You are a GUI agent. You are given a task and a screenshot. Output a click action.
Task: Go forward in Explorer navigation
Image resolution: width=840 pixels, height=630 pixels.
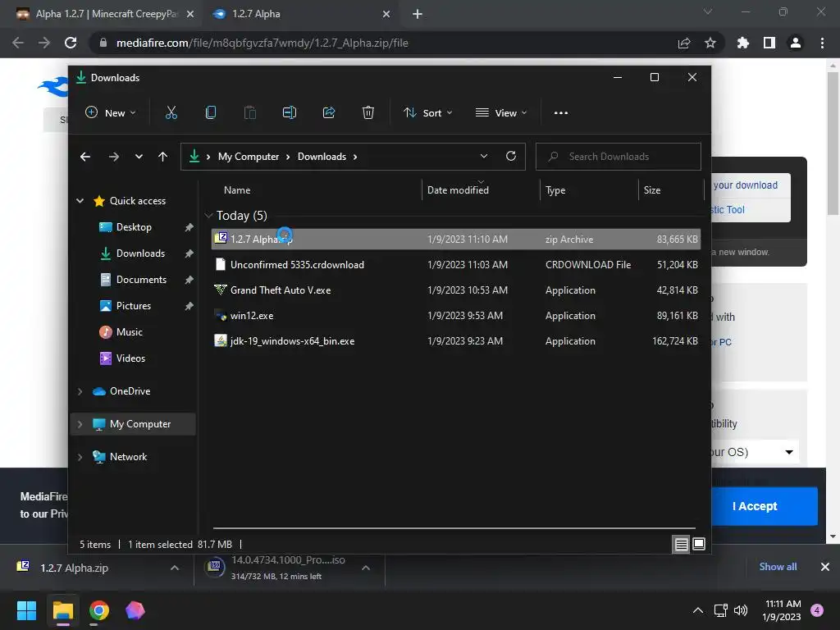[x=113, y=157]
